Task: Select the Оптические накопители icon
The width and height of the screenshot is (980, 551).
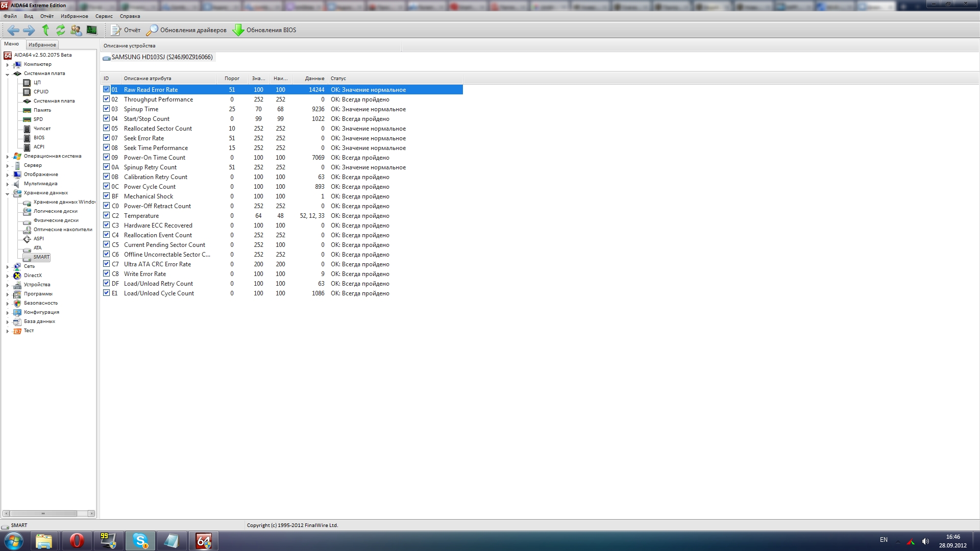Action: pos(27,230)
